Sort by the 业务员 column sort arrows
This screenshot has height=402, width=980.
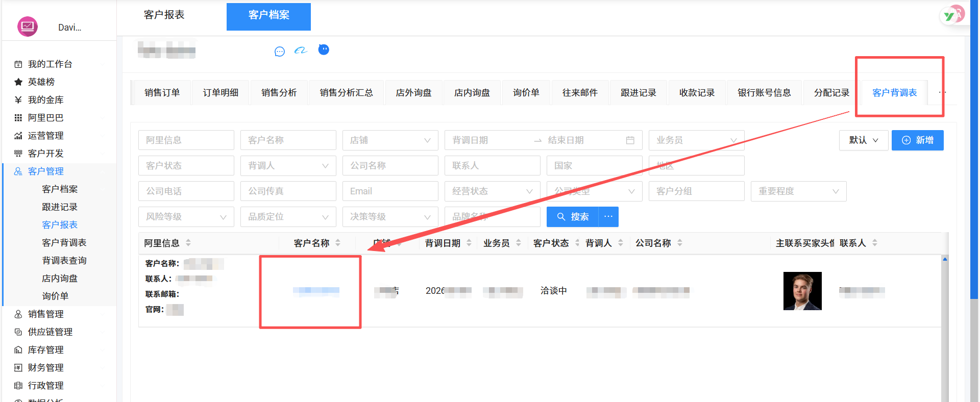coord(519,243)
